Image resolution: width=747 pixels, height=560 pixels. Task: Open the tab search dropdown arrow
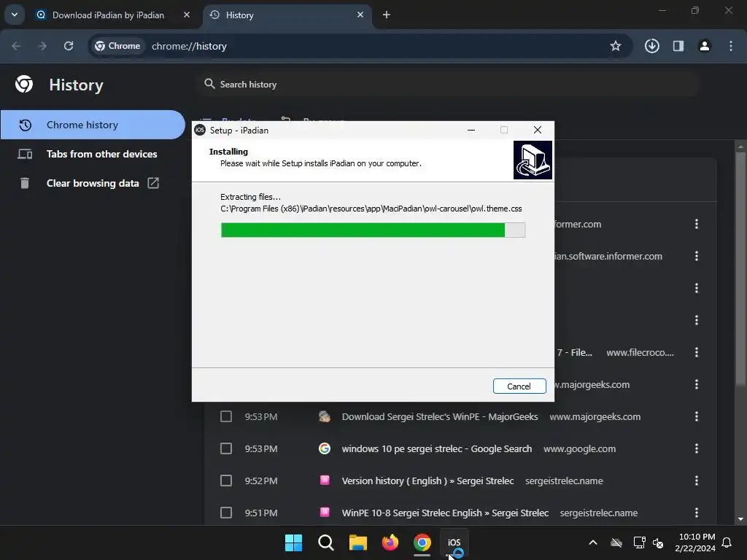tap(15, 15)
